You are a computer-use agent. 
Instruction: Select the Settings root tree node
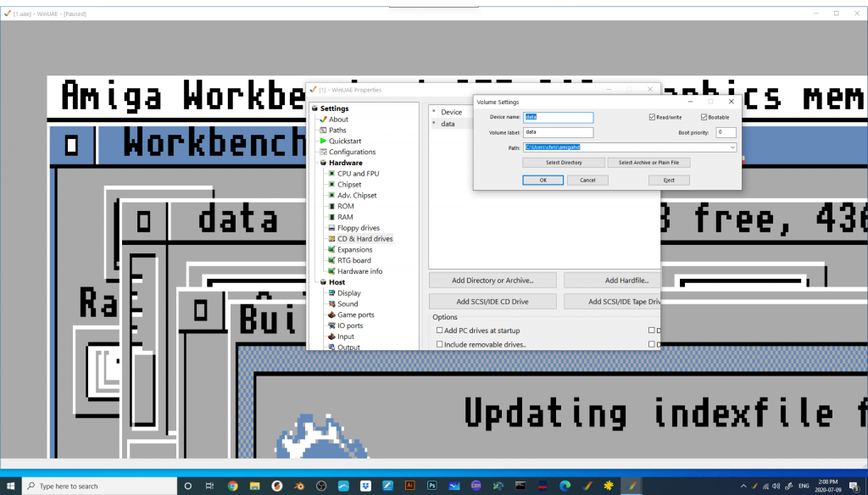pos(334,108)
